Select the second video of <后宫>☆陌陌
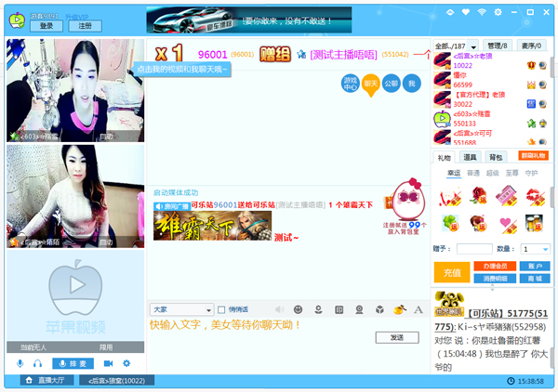 click(75, 196)
